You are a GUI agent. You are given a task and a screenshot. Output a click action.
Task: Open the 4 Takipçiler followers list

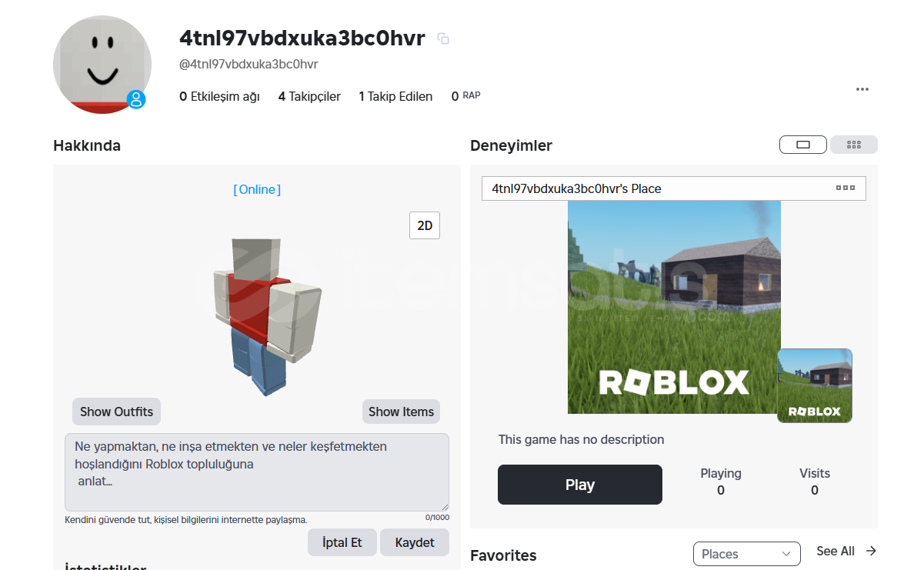coord(309,96)
